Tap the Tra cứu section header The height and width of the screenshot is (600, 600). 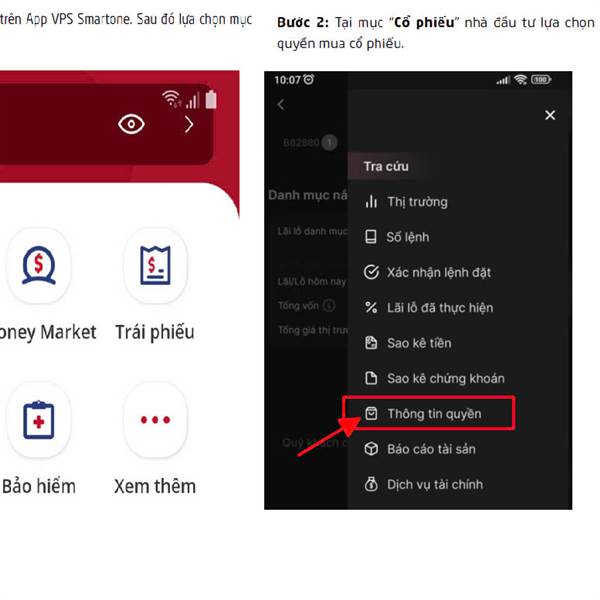(x=386, y=166)
